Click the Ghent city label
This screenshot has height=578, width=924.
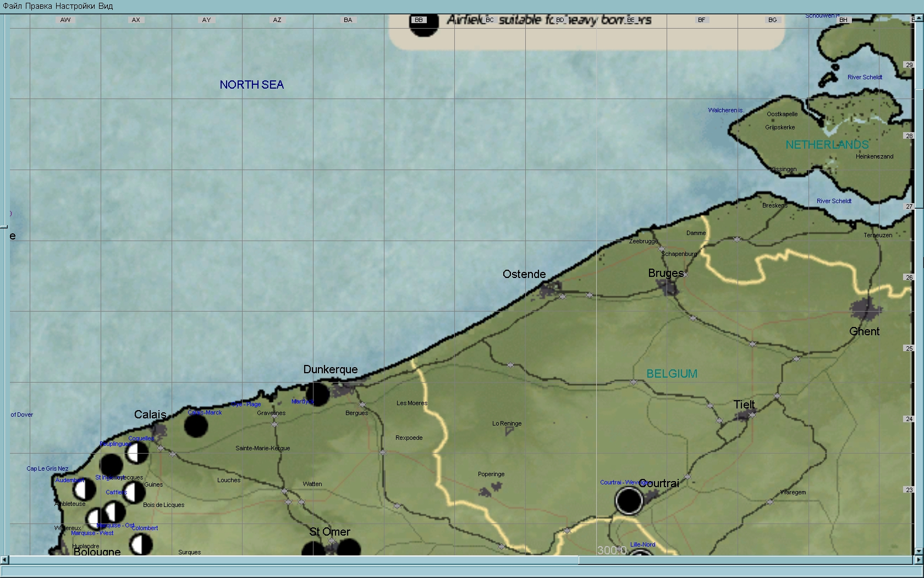tap(864, 331)
